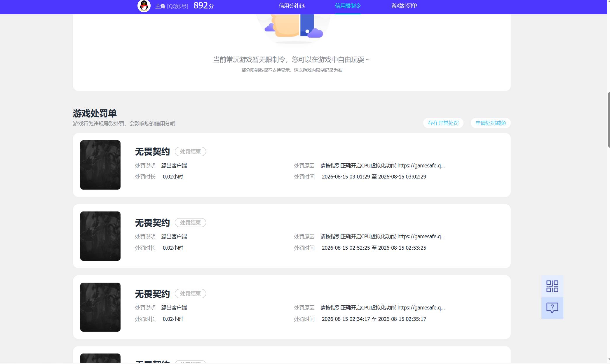Open the 信用分礼包 tab
The height and width of the screenshot is (364, 610).
pos(292,6)
